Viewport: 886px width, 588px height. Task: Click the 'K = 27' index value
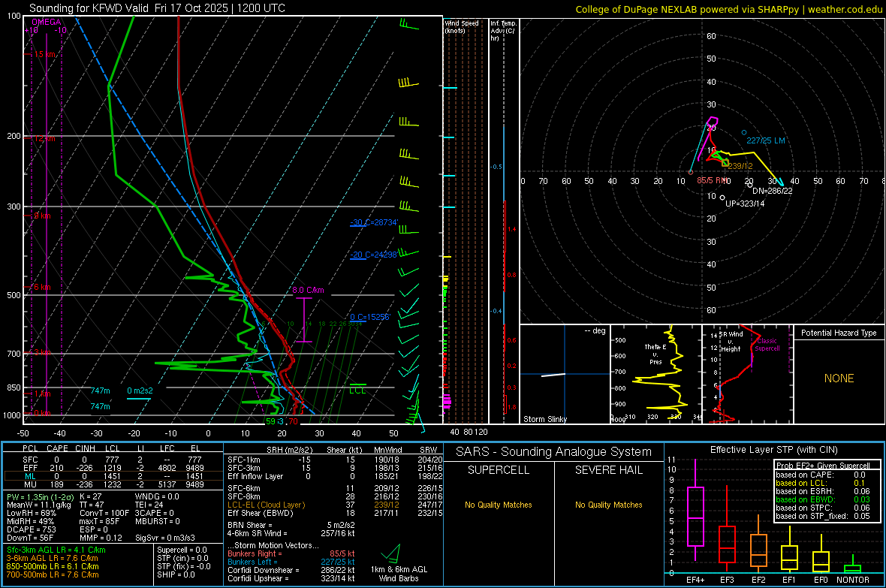pyautogui.click(x=90, y=497)
